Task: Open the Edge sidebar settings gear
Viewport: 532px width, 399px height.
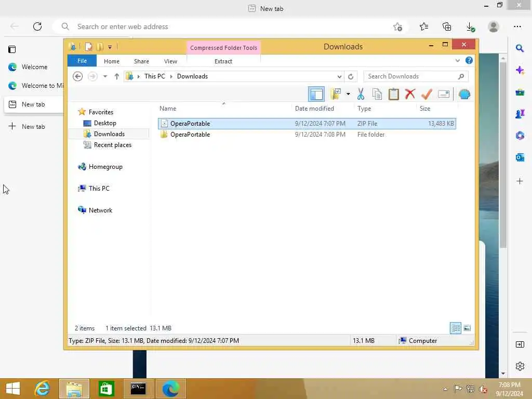Action: point(520,366)
